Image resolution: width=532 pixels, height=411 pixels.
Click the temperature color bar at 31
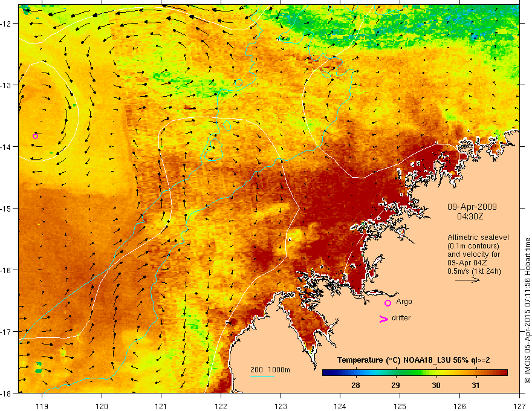476,373
